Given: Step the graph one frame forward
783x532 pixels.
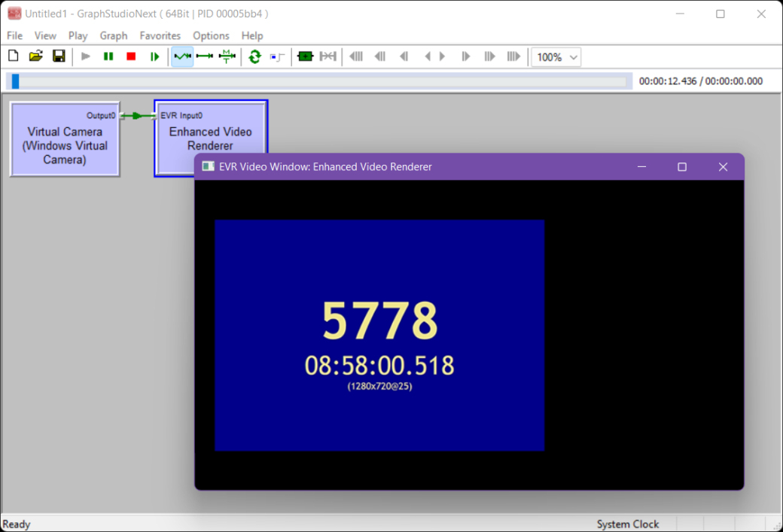Looking at the screenshot, I should (x=153, y=56).
